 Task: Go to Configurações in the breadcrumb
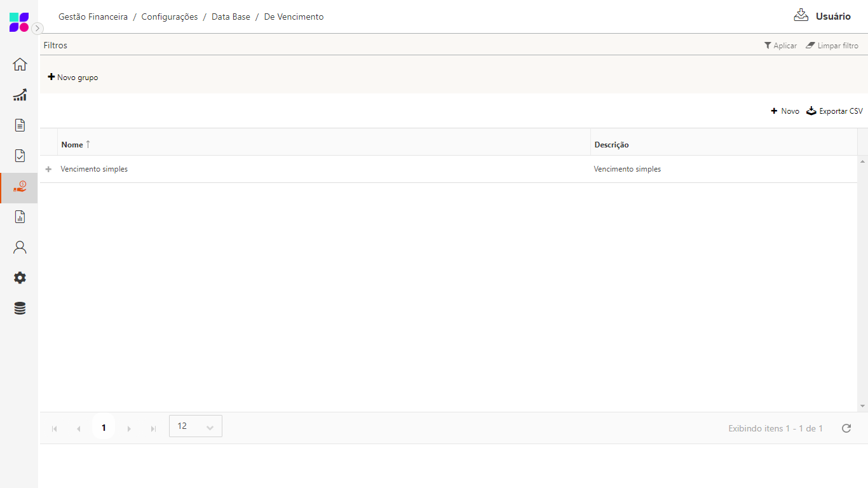click(x=170, y=17)
